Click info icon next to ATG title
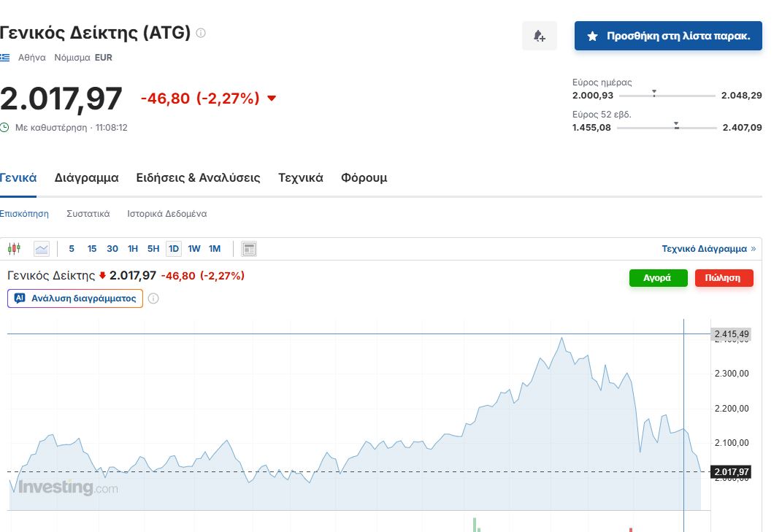 (x=201, y=33)
